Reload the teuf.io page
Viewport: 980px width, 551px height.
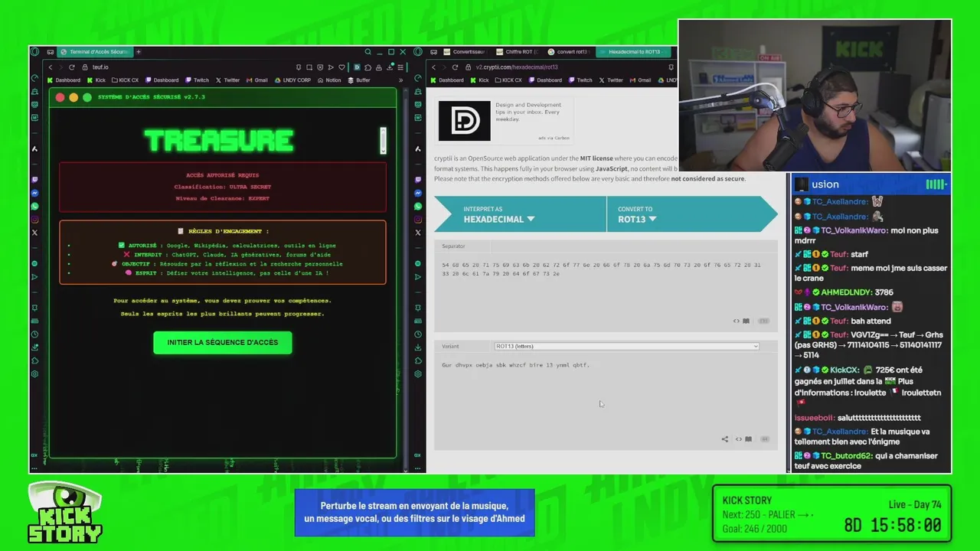coord(72,67)
